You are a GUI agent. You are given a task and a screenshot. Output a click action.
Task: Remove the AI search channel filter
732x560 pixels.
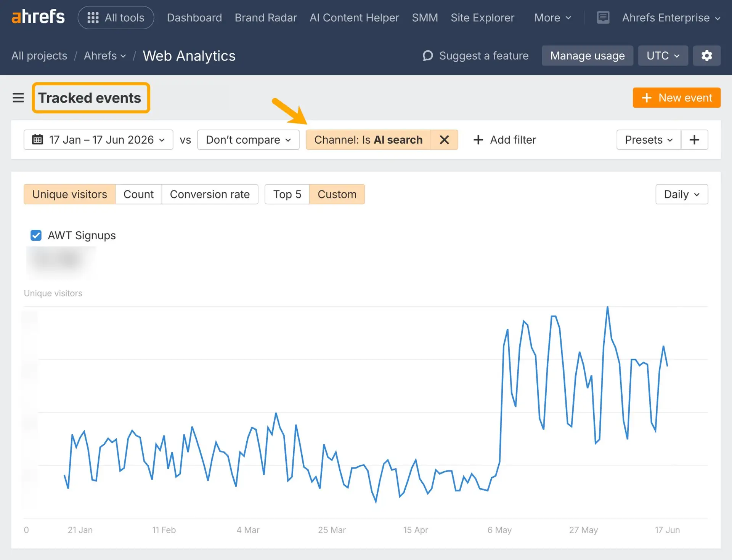(444, 140)
